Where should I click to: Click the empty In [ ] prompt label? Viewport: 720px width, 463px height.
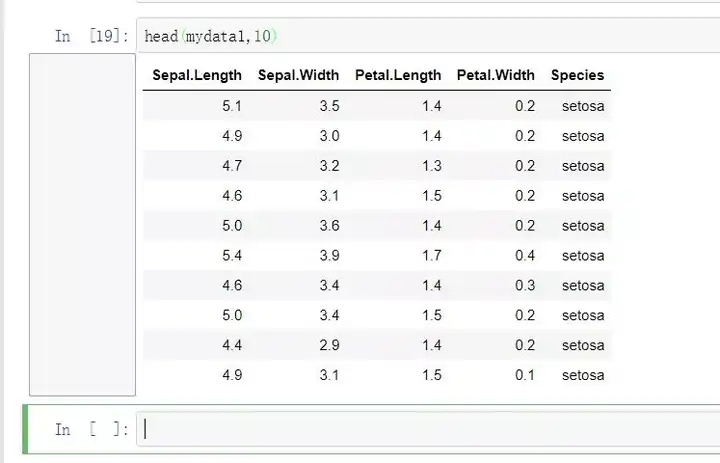[91, 429]
